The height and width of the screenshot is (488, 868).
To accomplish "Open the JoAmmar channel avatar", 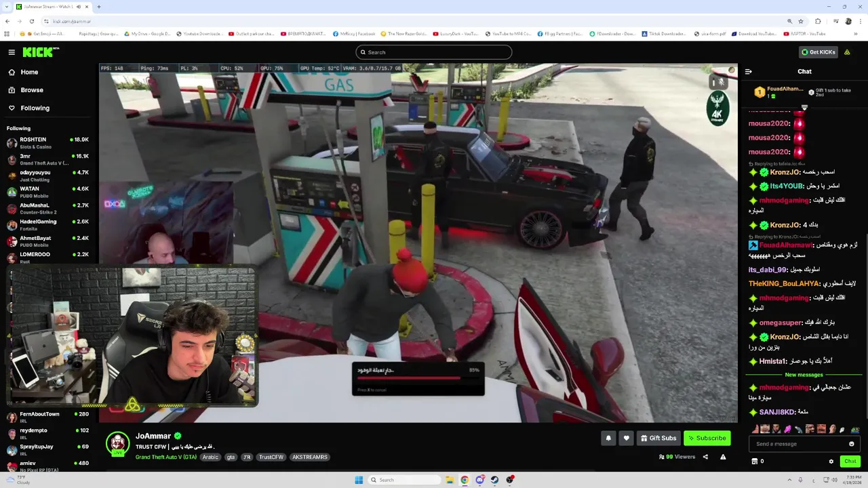I will [117, 444].
